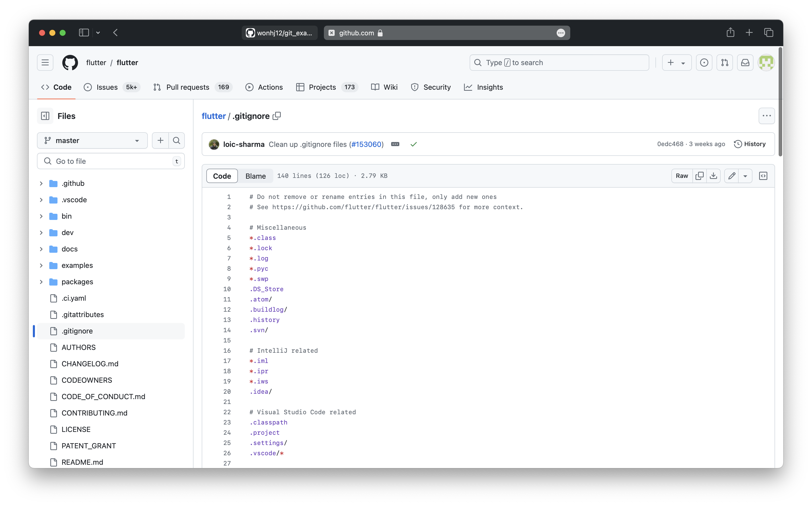Edit this file with pencil icon
This screenshot has width=812, height=506.
pyautogui.click(x=732, y=176)
